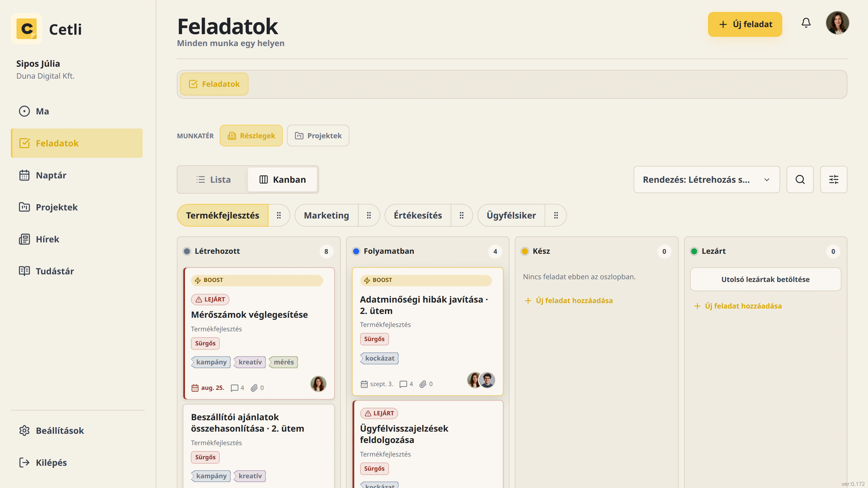Click the blue Folyamatban status dot

[356, 251]
